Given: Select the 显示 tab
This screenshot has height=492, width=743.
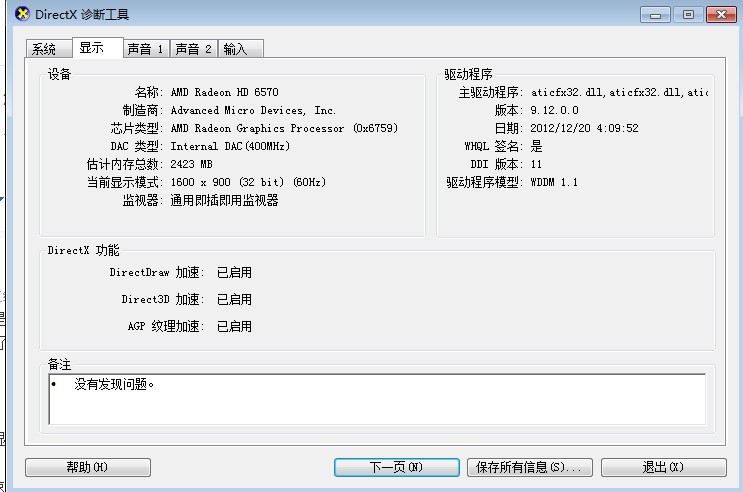Looking at the screenshot, I should [92, 48].
